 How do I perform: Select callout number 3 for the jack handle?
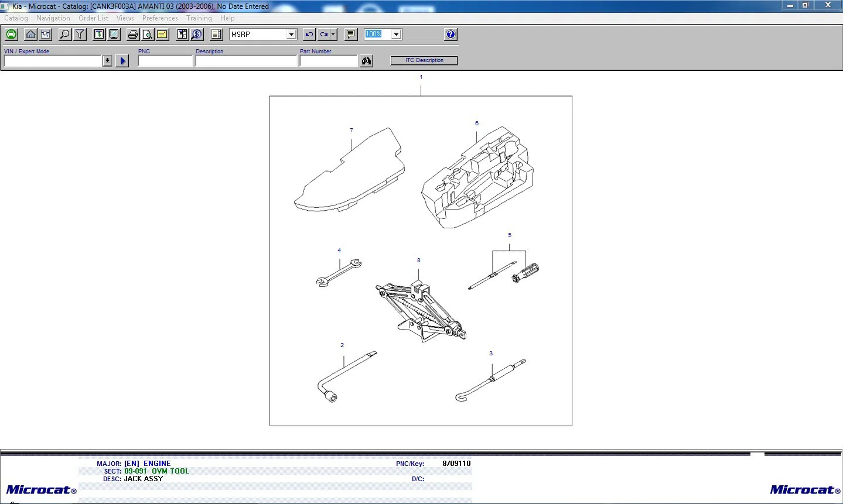tap(491, 354)
